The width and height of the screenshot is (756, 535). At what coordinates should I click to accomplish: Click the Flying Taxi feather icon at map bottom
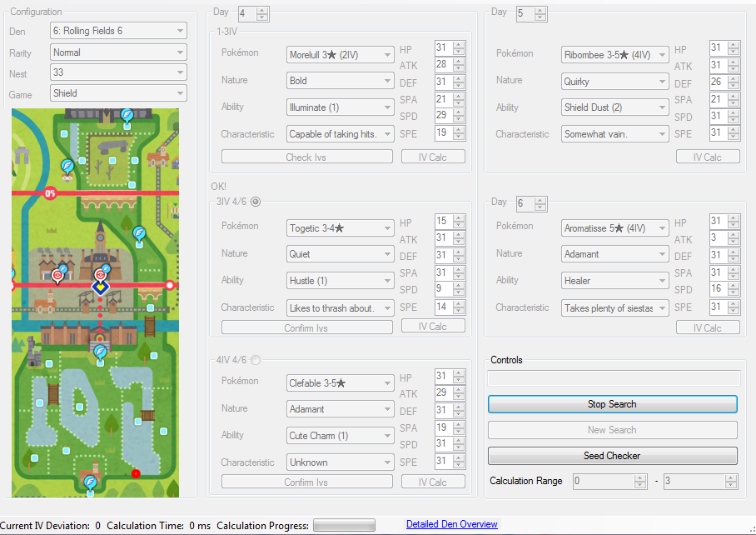coord(91,482)
